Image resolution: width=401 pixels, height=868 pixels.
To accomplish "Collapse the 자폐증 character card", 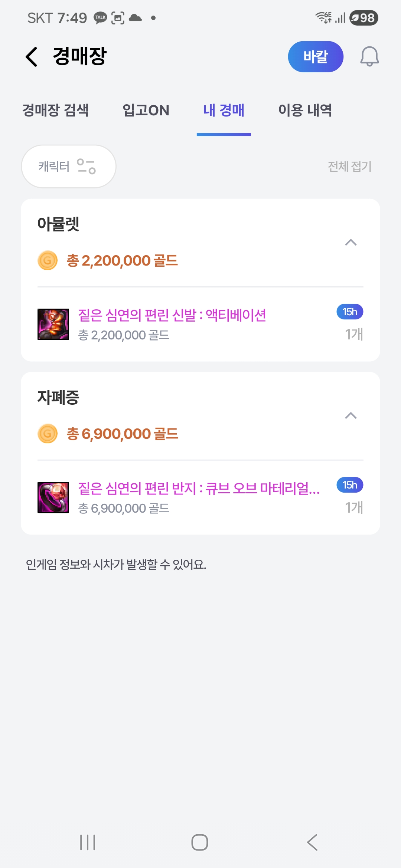I will [351, 416].
